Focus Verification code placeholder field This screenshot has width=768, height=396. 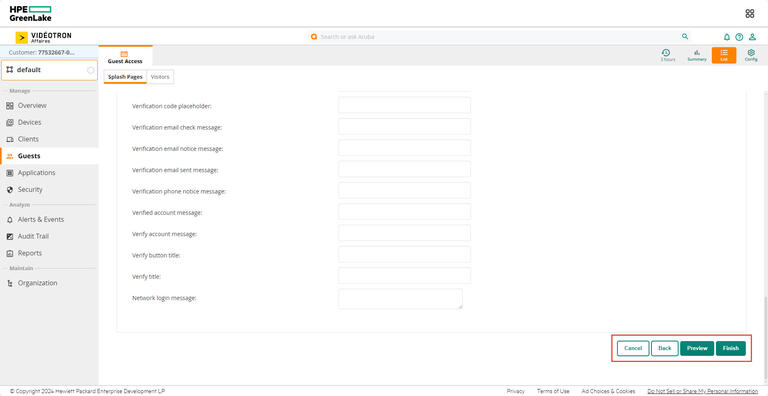pos(404,105)
